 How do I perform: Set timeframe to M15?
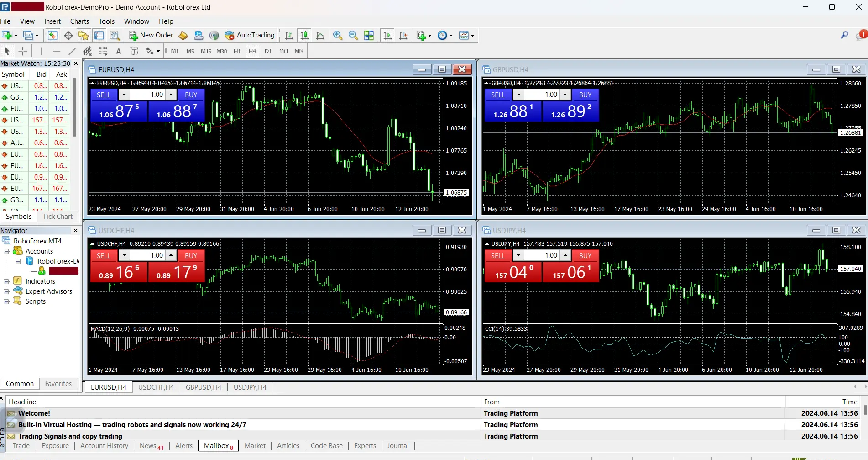206,51
